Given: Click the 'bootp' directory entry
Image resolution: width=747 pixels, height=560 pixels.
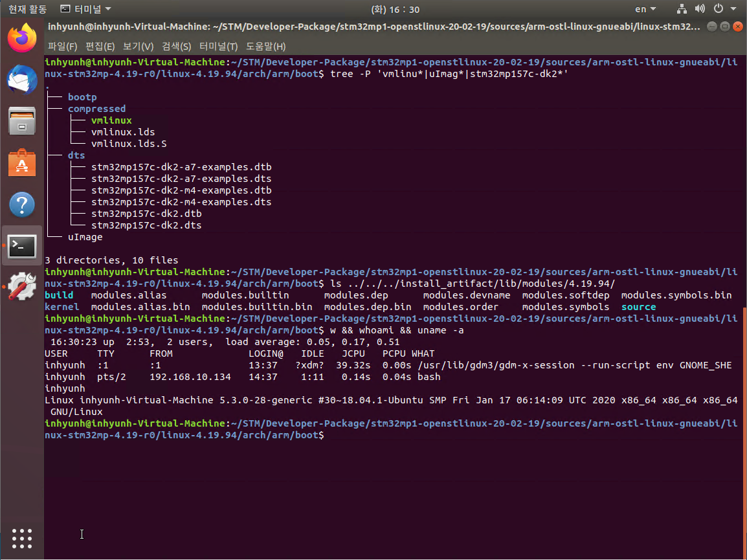Looking at the screenshot, I should 82,97.
